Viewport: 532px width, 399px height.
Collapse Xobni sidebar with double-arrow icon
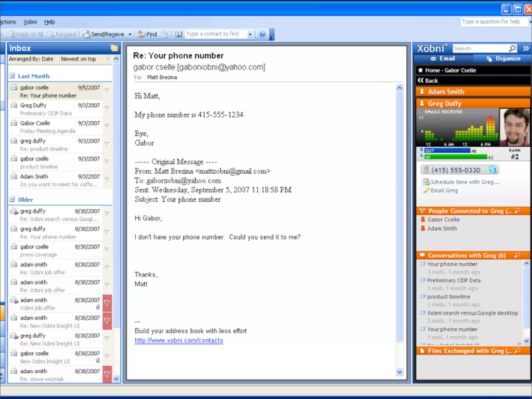pos(526,48)
